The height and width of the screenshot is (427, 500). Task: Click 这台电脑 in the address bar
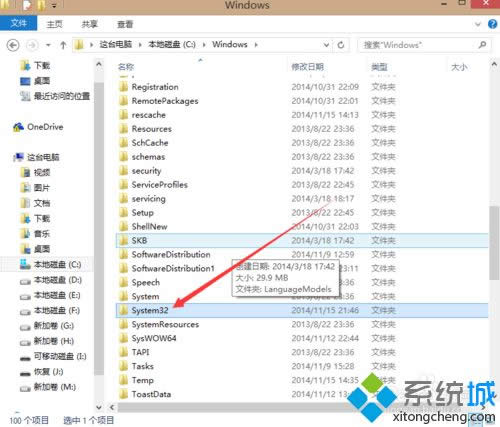point(115,44)
